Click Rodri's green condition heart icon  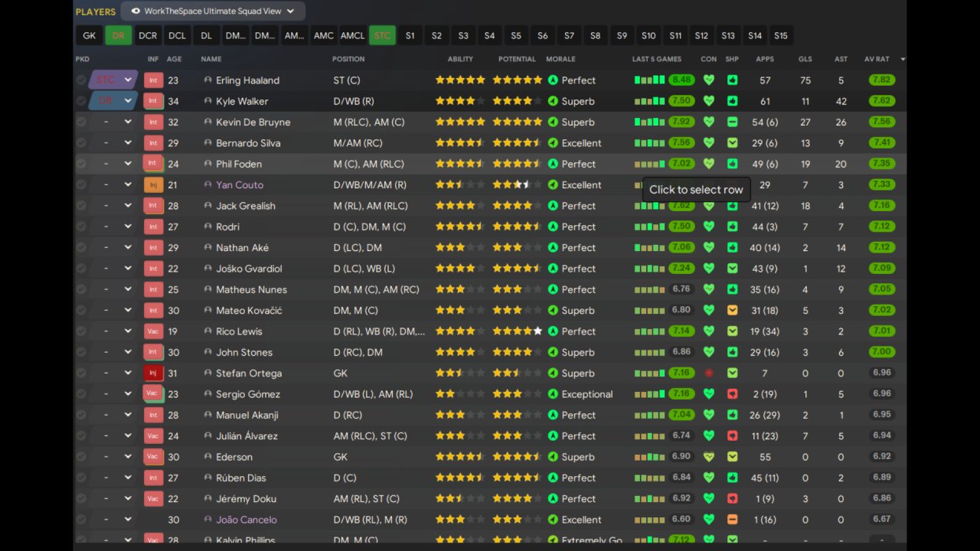[709, 227]
